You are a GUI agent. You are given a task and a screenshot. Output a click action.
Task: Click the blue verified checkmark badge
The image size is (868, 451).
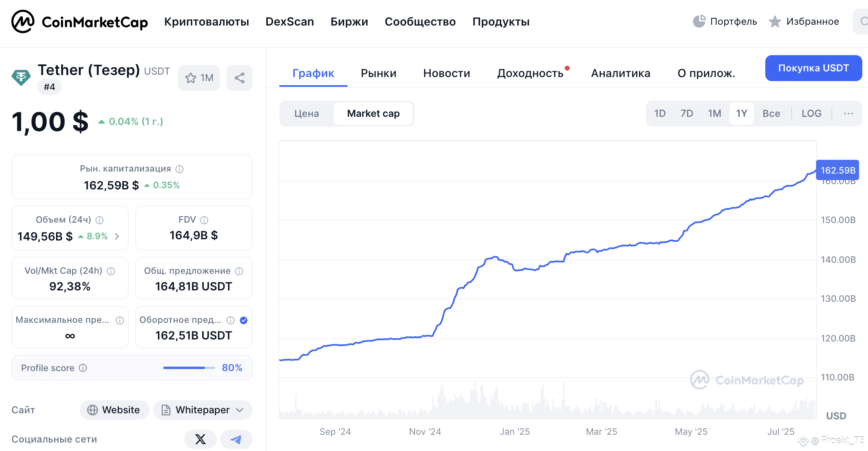tap(244, 320)
